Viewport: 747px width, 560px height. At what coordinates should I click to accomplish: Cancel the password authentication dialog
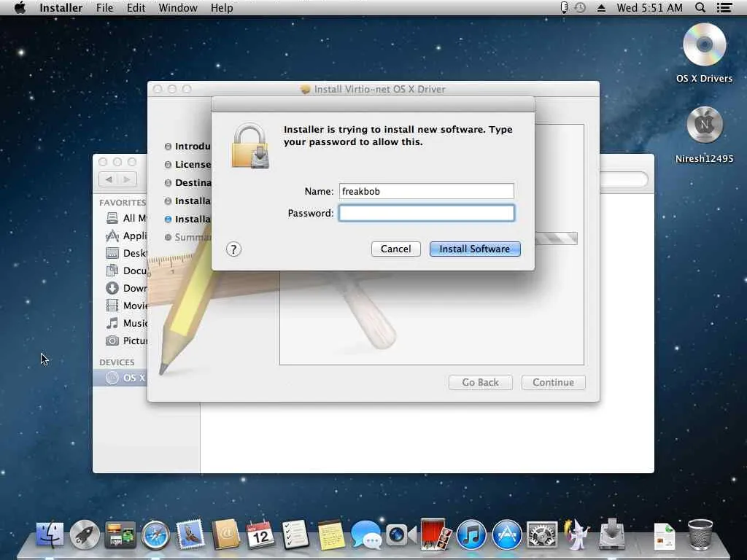click(x=395, y=249)
